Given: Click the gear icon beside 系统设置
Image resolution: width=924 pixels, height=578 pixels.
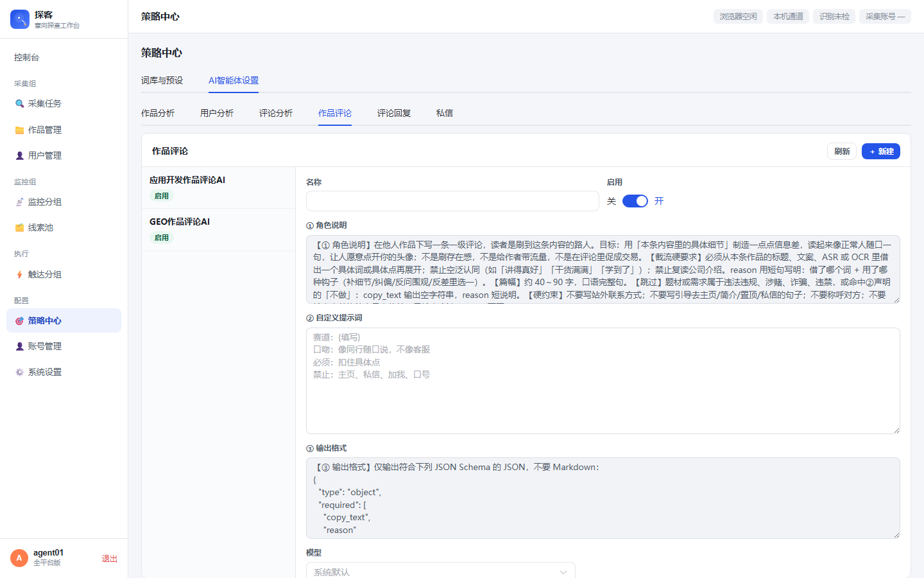Looking at the screenshot, I should pyautogui.click(x=19, y=372).
